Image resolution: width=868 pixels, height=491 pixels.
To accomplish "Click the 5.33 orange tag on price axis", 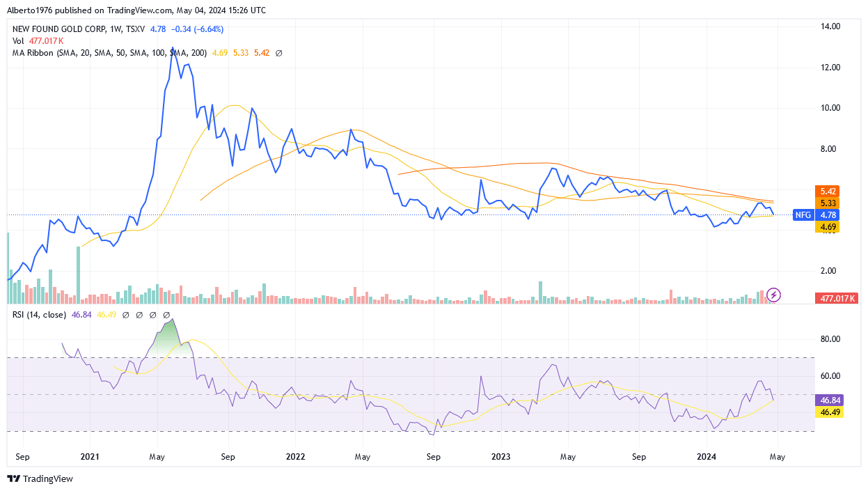I will [x=828, y=203].
